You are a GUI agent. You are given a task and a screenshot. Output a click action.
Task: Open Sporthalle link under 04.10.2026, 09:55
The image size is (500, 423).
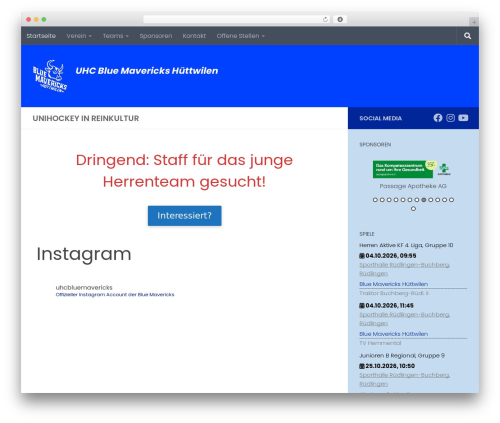(x=404, y=269)
